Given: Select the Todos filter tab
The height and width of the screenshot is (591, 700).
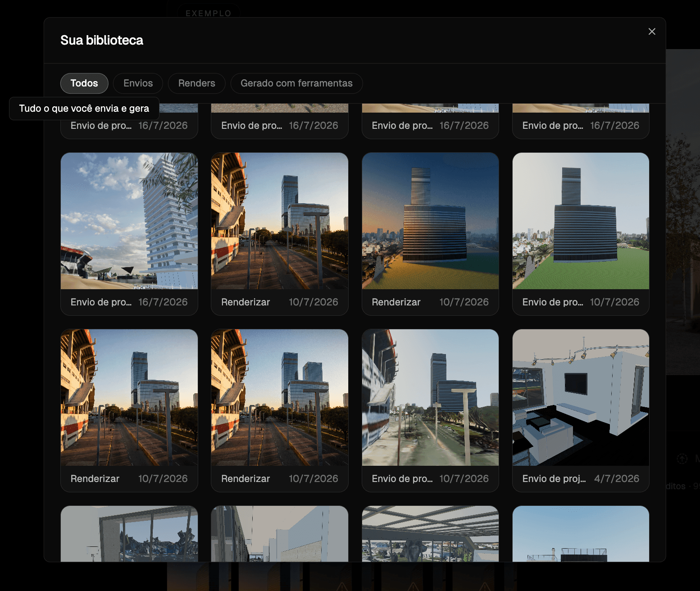Looking at the screenshot, I should [x=84, y=83].
